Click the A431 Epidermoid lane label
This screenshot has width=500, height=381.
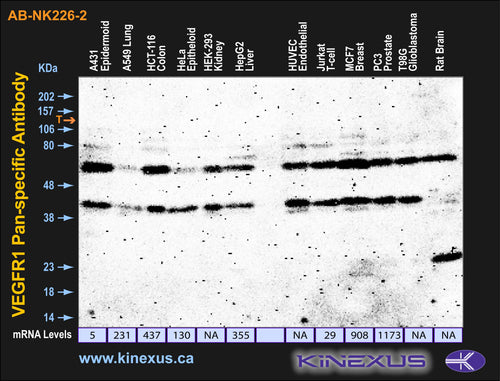pyautogui.click(x=100, y=46)
